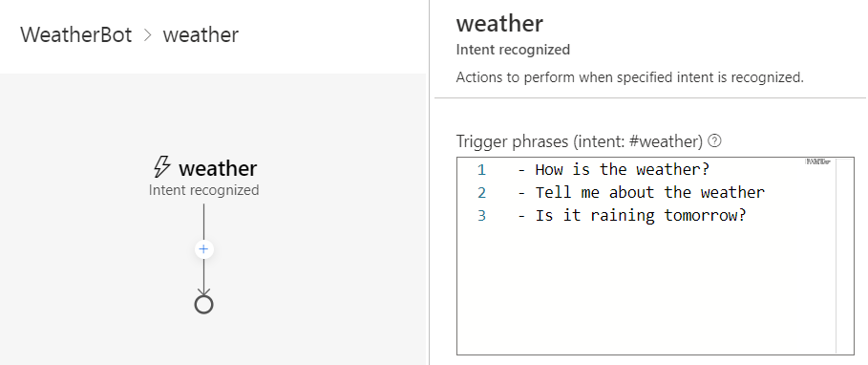
Task: Add an action with the plus button
Action: [x=203, y=249]
